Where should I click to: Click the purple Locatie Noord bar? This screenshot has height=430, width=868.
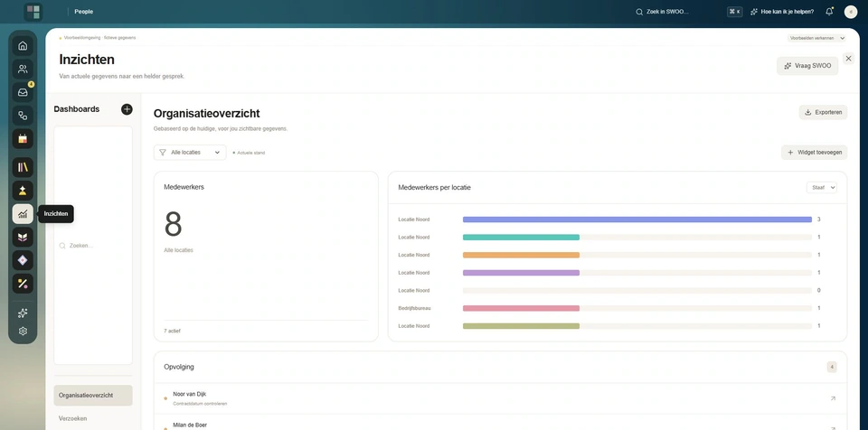point(521,273)
